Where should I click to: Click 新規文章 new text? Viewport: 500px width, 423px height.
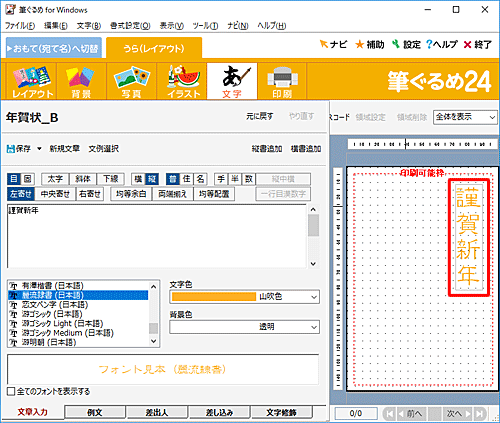click(x=64, y=149)
